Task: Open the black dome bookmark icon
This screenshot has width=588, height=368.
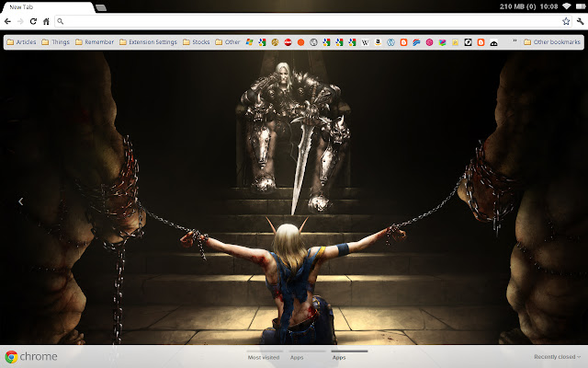Action: [493, 43]
